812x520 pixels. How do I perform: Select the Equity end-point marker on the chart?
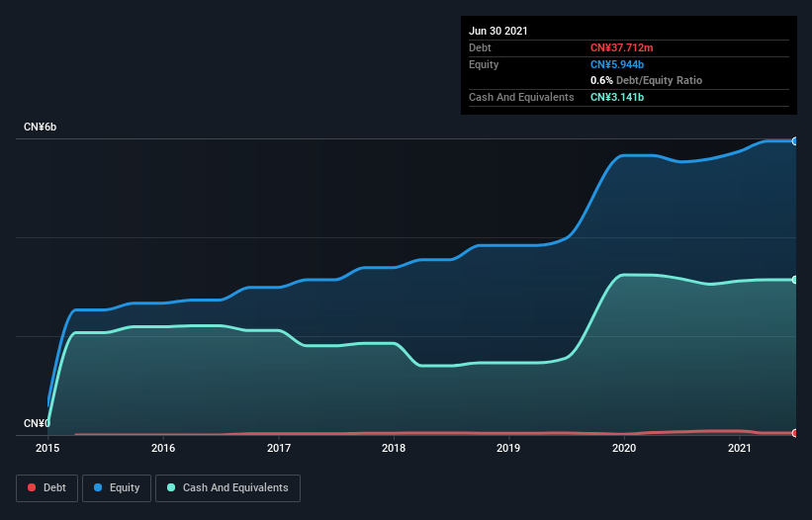coord(795,140)
